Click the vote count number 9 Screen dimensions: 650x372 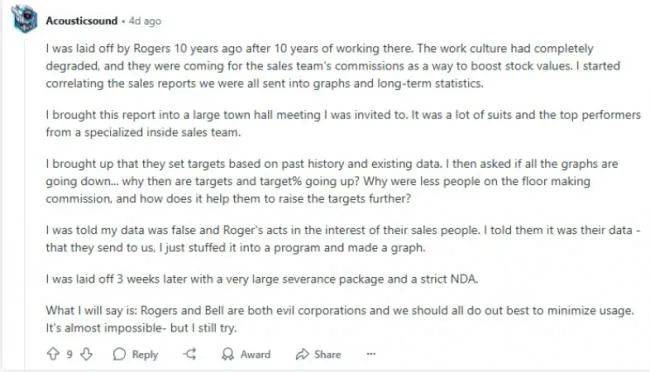point(70,354)
